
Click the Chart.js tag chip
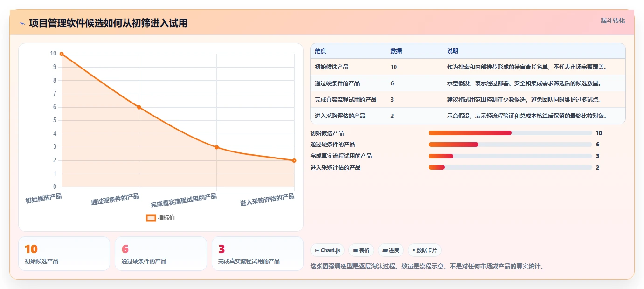327,250
